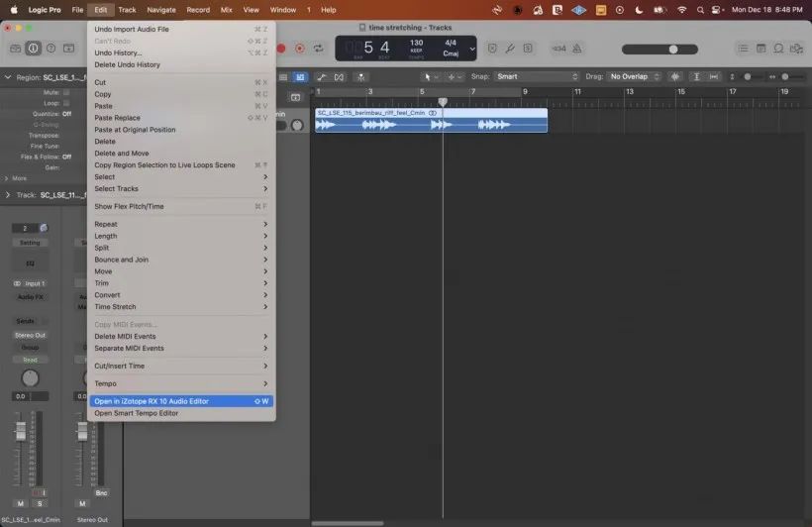Open the Convert submenu
Image resolution: width=812 pixels, height=527 pixels.
(x=181, y=295)
